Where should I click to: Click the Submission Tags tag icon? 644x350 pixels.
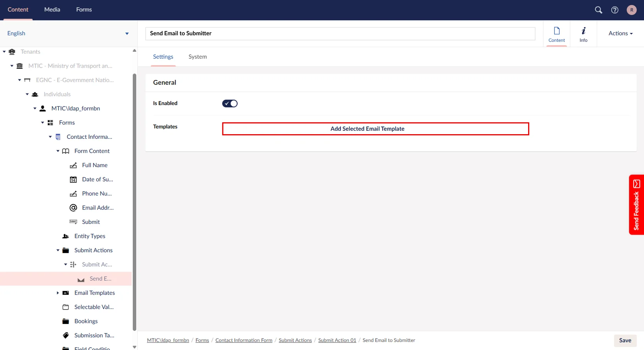(66, 335)
